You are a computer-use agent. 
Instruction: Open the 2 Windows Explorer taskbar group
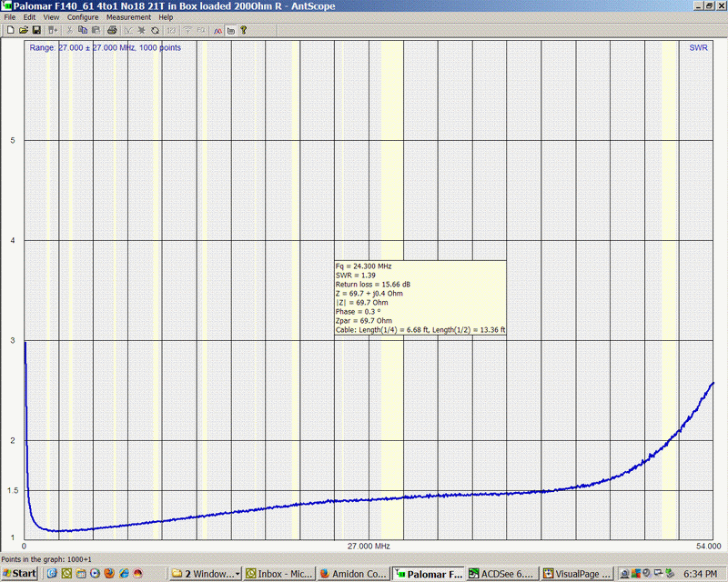(206, 574)
